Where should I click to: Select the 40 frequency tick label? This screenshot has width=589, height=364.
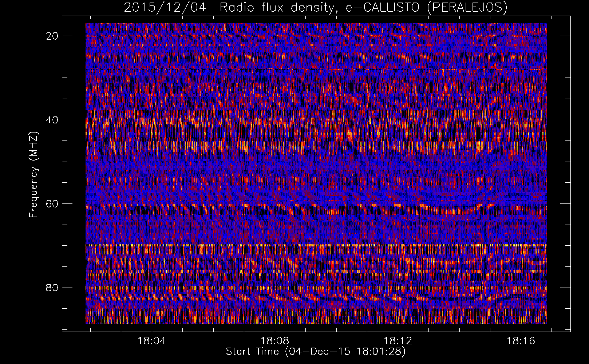(x=52, y=120)
